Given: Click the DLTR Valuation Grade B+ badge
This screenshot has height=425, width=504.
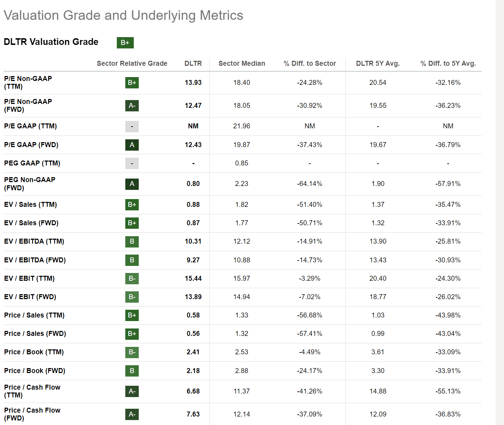Looking at the screenshot, I should pyautogui.click(x=125, y=42).
